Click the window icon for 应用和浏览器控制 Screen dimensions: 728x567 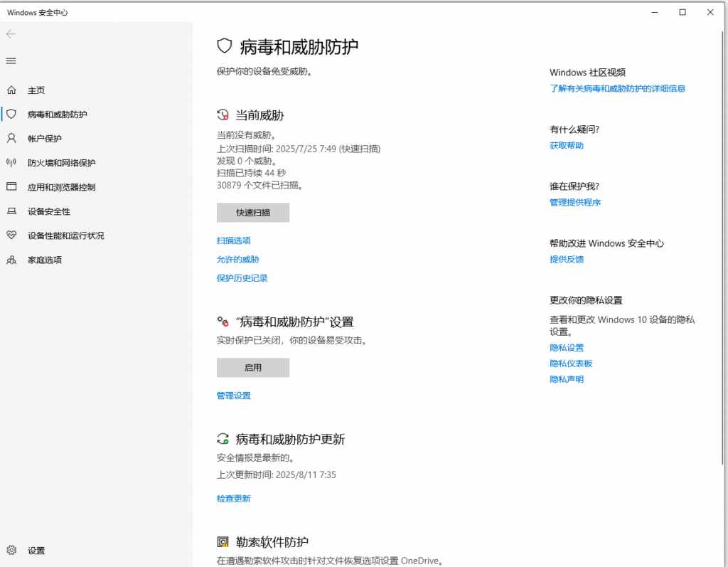pyautogui.click(x=11, y=187)
